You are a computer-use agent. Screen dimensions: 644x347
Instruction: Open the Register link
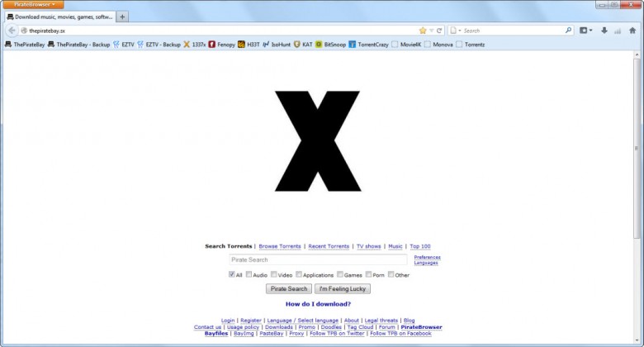click(251, 321)
